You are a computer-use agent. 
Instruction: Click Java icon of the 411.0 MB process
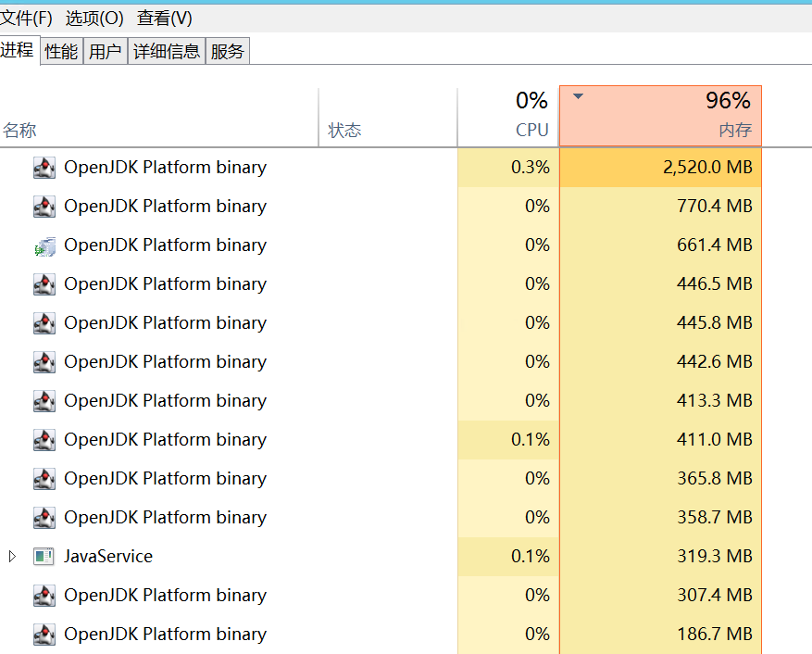tap(44, 439)
